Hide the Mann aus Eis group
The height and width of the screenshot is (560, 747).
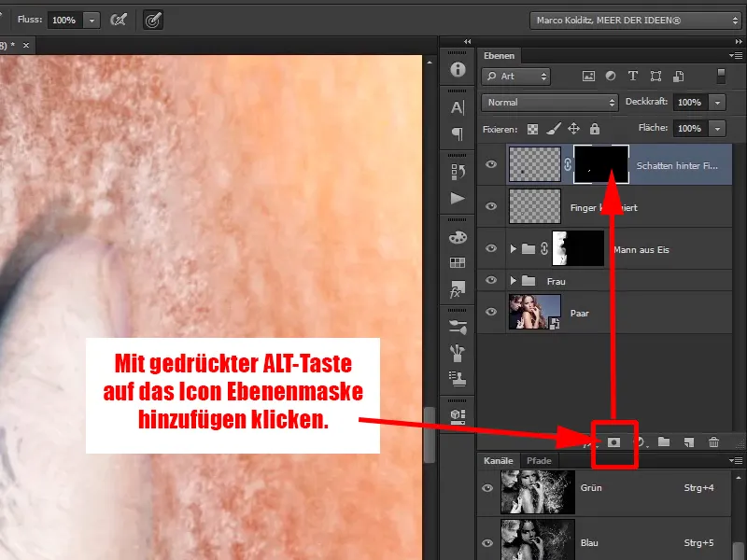(491, 248)
